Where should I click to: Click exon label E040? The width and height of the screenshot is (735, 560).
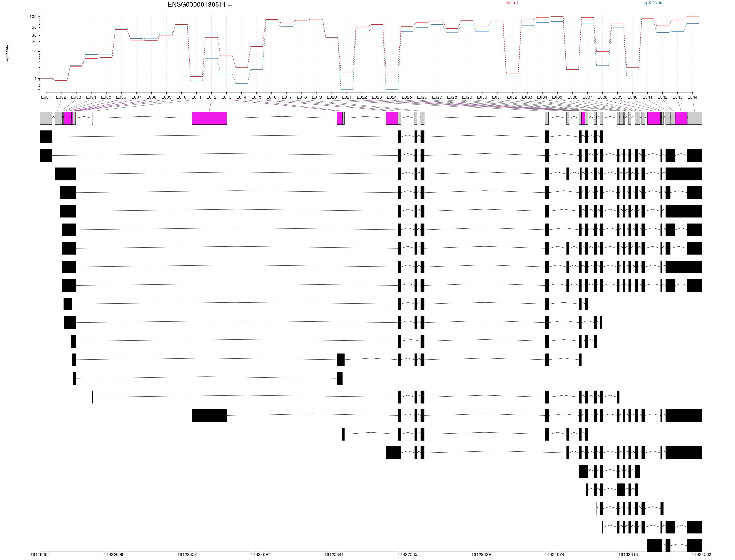[x=632, y=97]
